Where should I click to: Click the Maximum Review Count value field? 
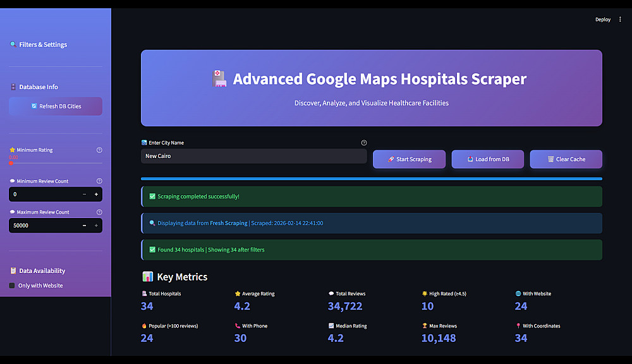pos(44,226)
